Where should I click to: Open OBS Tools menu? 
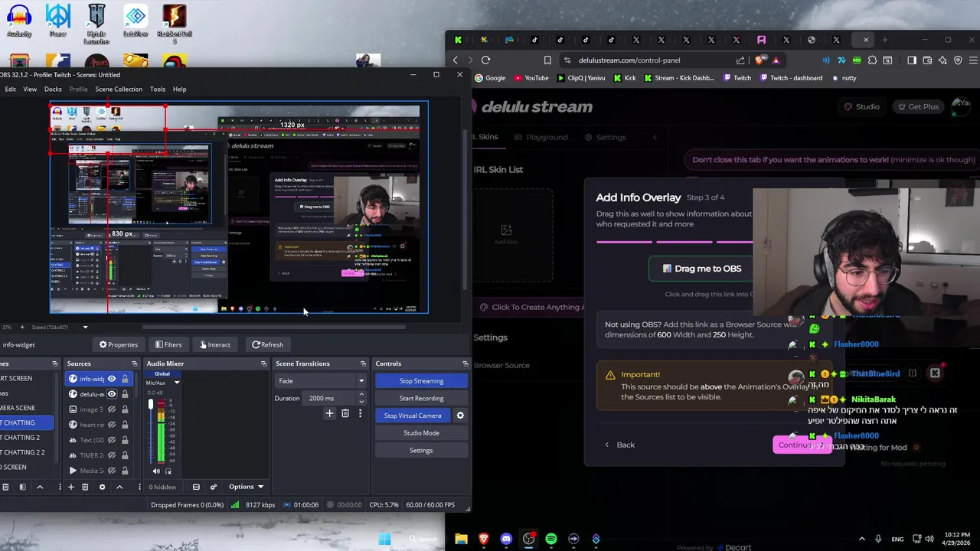(x=157, y=89)
